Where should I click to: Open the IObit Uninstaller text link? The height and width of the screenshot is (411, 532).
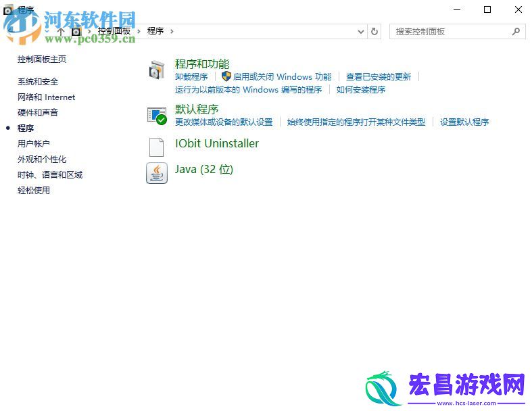point(217,143)
